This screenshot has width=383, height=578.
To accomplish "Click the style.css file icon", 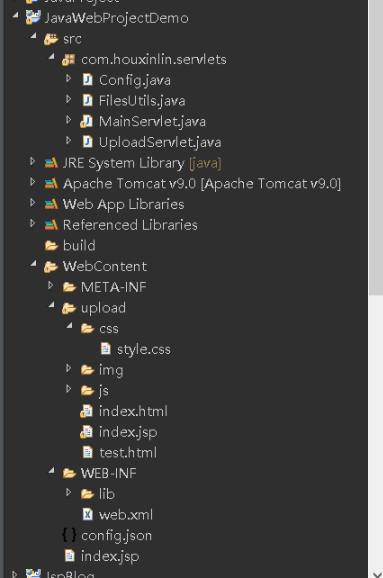I will (105, 349).
